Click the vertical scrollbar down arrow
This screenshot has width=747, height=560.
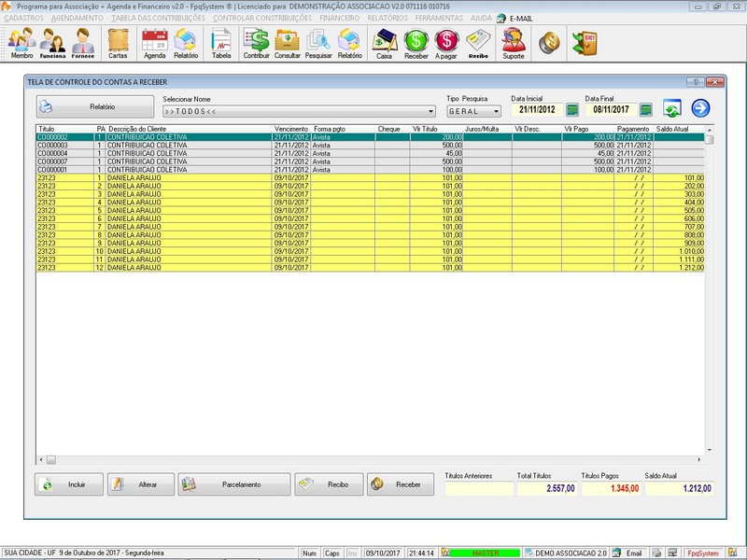click(710, 450)
